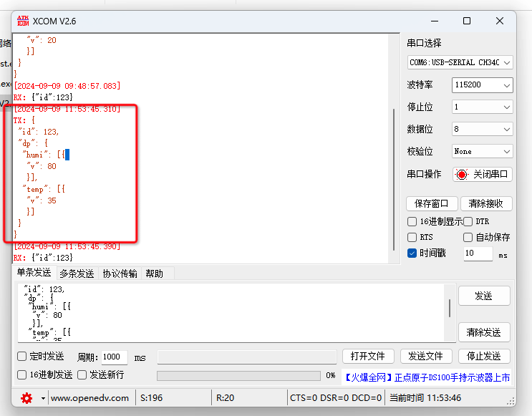Expand the 校验位 parity dropdown

(482, 151)
